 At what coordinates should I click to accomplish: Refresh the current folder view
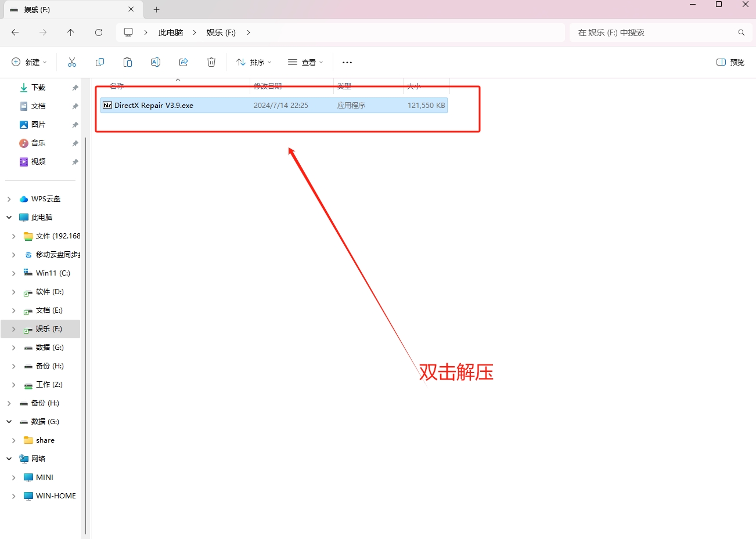coord(99,32)
